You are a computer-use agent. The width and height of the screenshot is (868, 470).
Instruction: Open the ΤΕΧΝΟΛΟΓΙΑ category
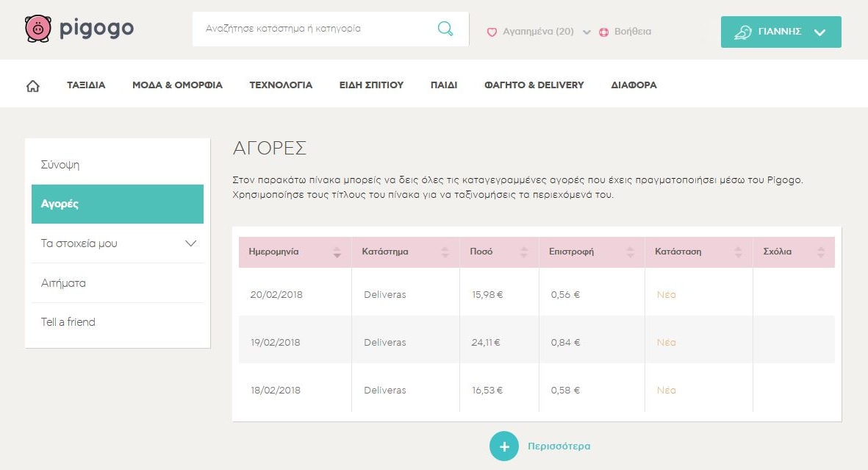click(281, 85)
